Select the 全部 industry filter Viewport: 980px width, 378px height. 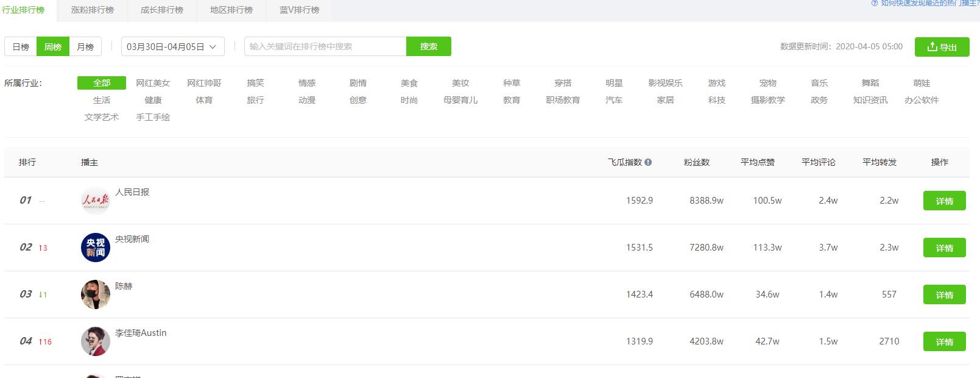102,83
